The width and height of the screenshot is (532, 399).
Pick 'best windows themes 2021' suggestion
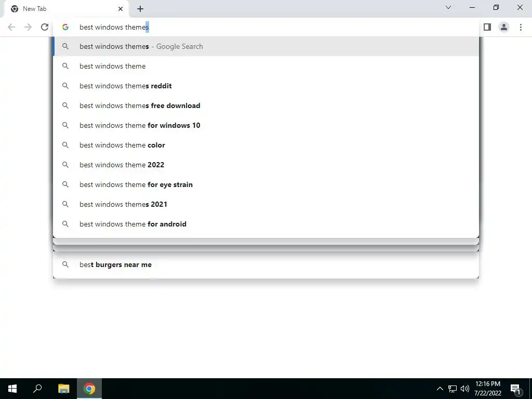pyautogui.click(x=266, y=204)
